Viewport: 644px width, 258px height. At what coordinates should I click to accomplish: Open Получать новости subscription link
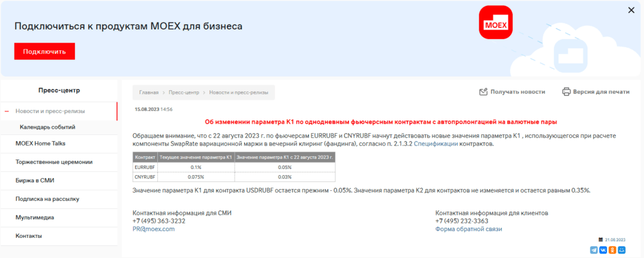518,92
